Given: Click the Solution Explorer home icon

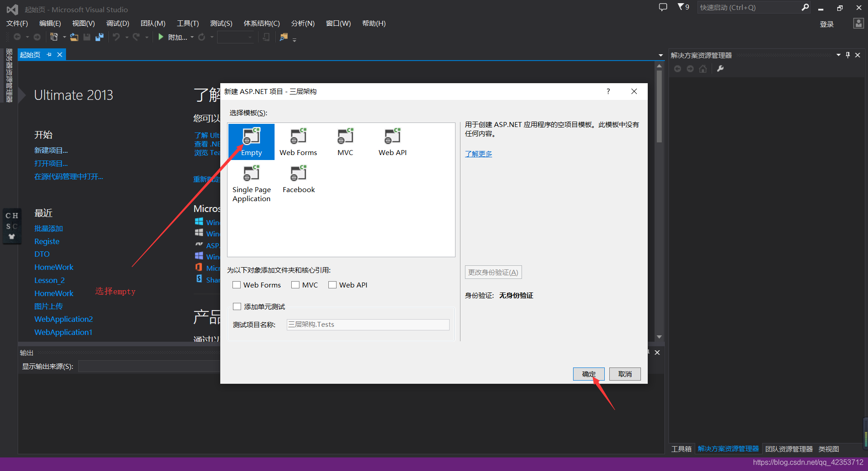Looking at the screenshot, I should (x=703, y=69).
